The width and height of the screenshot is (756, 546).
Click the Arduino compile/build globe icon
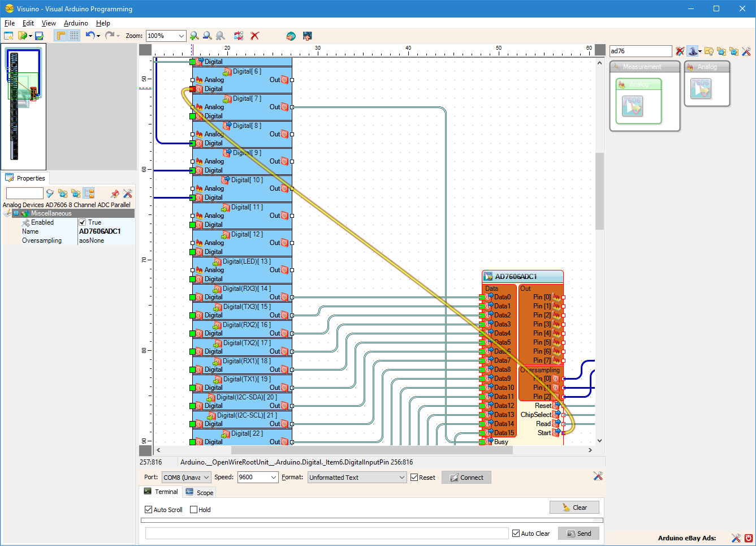click(291, 36)
